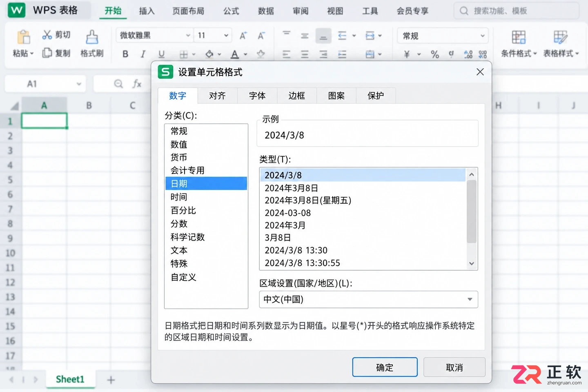
Task: Click the currency yen icon
Action: pyautogui.click(x=407, y=54)
